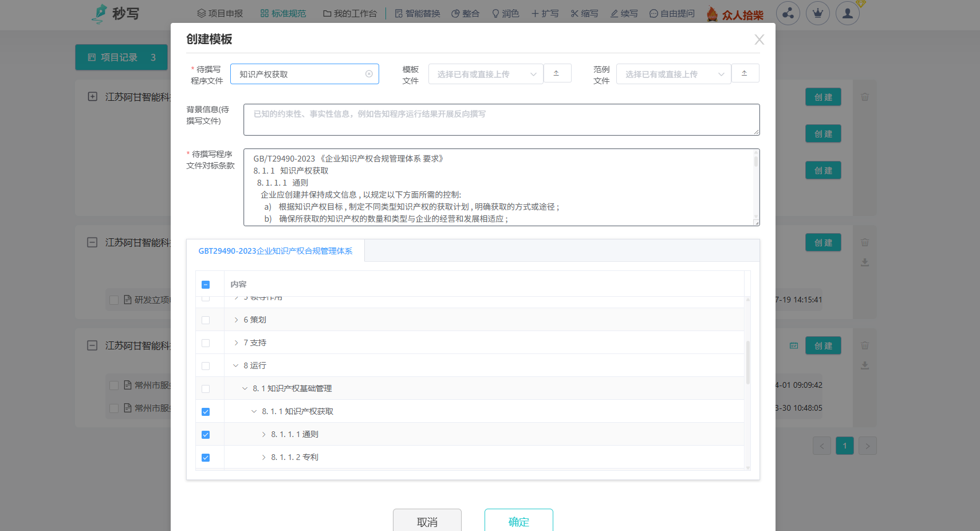Viewport: 980px width, 531px height.
Task: Open the 模板文件 selection dropdown
Action: point(486,74)
